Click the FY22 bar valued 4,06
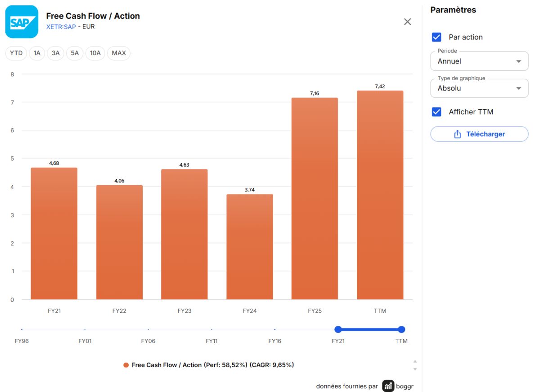Viewport: 540px width, 392px height. (119, 242)
